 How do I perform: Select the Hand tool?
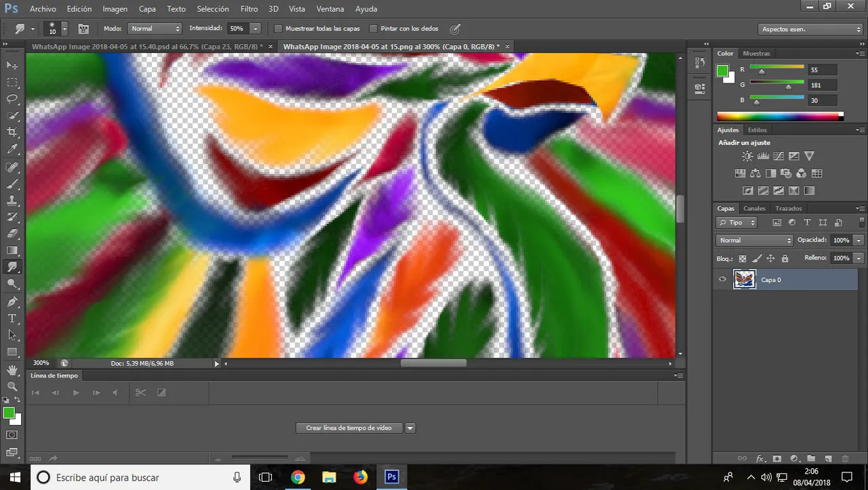point(12,370)
